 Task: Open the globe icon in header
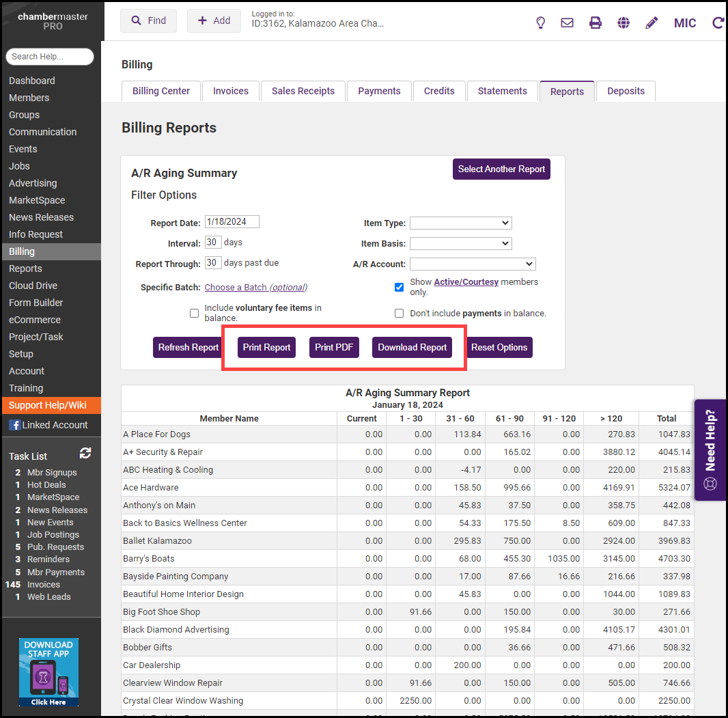(624, 23)
